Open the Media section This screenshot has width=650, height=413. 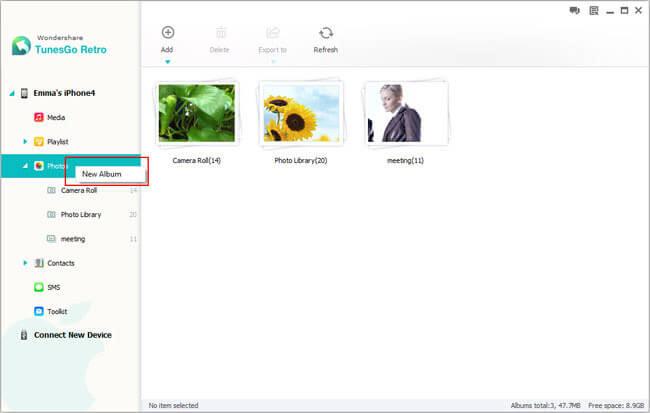click(x=56, y=117)
